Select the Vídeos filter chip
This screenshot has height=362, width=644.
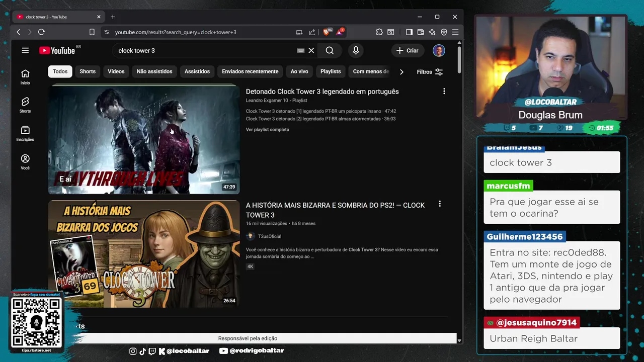click(x=116, y=71)
